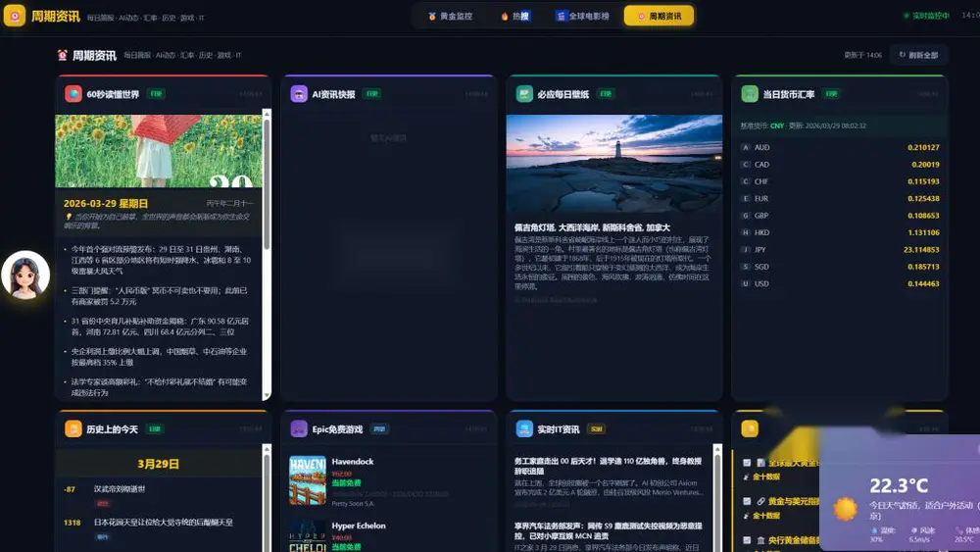Click the USD rate 0.144463

pos(923,283)
